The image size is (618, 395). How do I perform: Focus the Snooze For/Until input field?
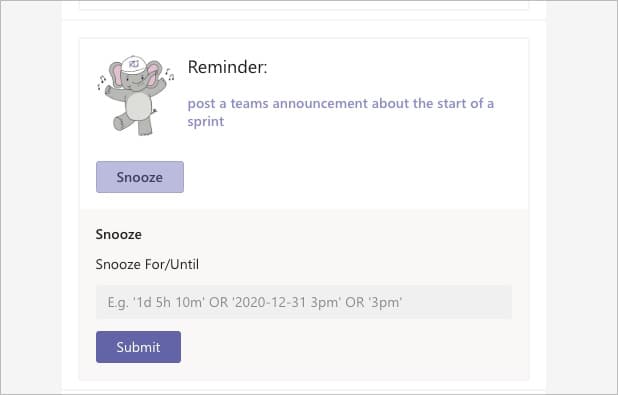(304, 302)
